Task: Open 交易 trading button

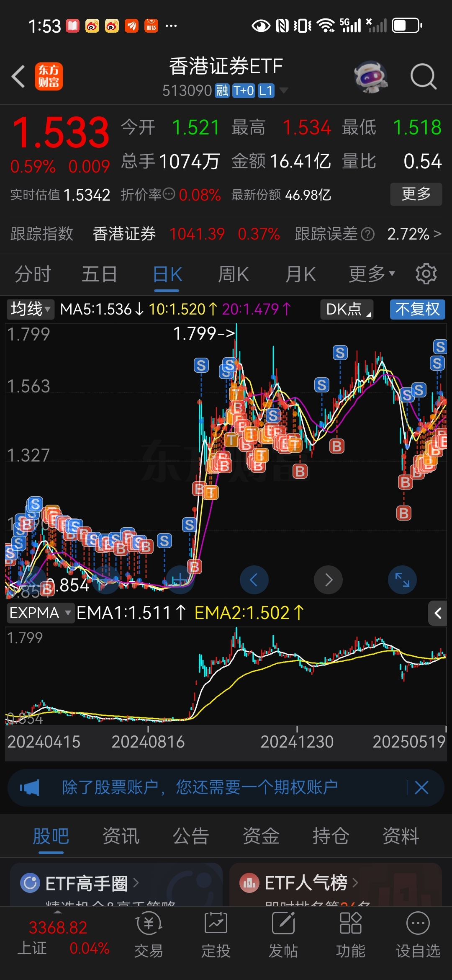Action: coord(149,935)
